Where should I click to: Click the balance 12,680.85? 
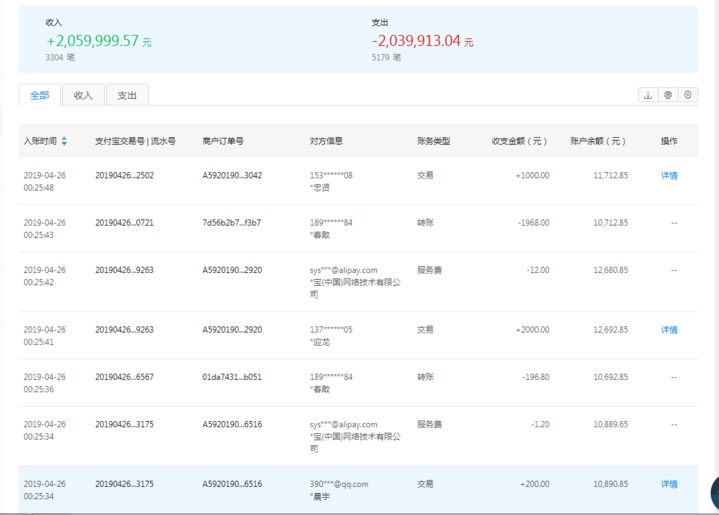click(611, 270)
